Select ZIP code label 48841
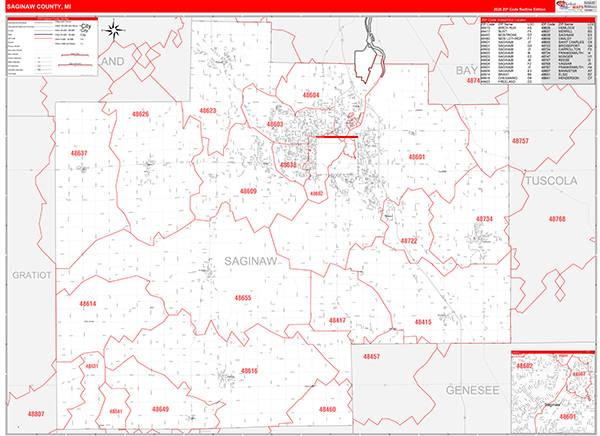The image size is (600, 436). pos(116,412)
